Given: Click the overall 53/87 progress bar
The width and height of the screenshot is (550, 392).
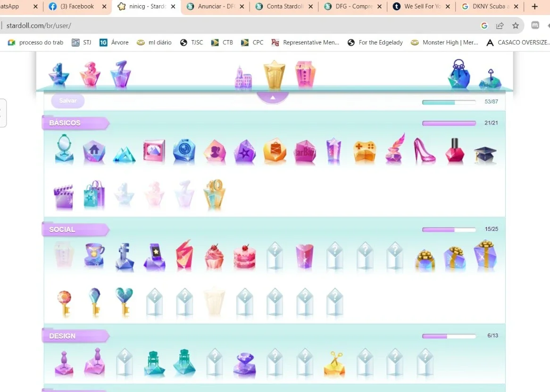Looking at the screenshot, I should [x=449, y=102].
